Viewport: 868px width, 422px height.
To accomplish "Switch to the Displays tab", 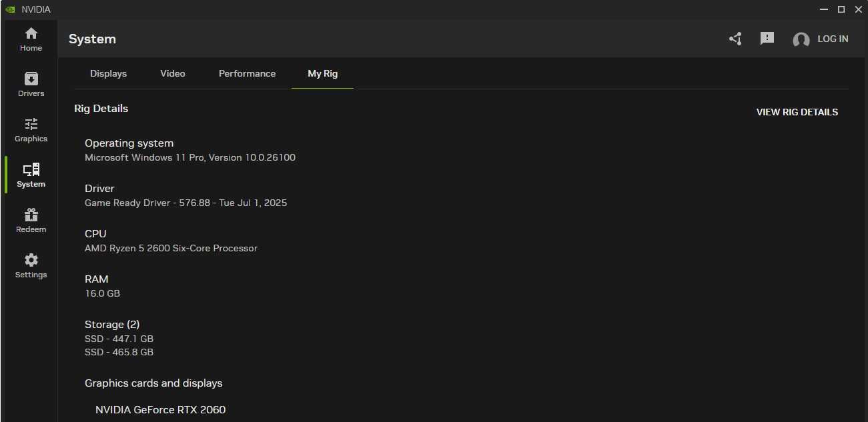I will point(108,73).
